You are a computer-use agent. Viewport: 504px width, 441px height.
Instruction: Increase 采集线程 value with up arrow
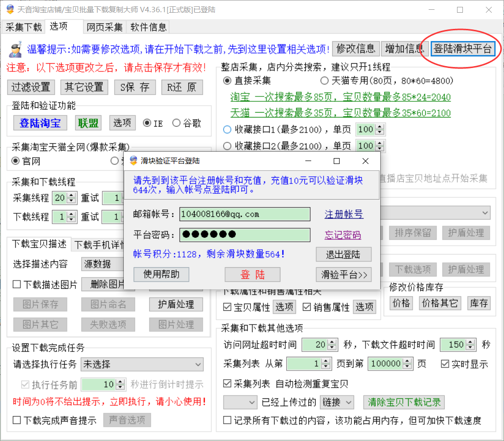pyautogui.click(x=72, y=195)
